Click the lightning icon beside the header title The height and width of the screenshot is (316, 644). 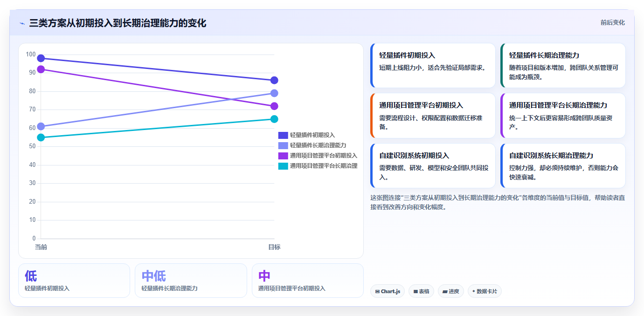pos(22,23)
